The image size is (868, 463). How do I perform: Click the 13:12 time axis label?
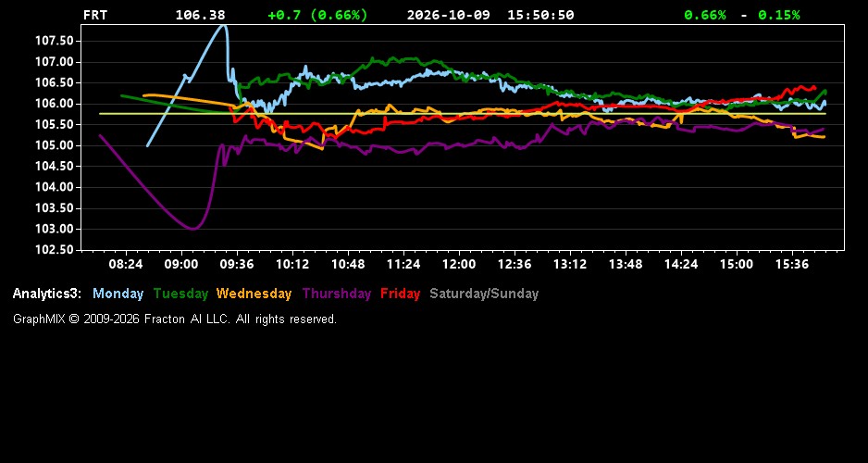pos(570,264)
